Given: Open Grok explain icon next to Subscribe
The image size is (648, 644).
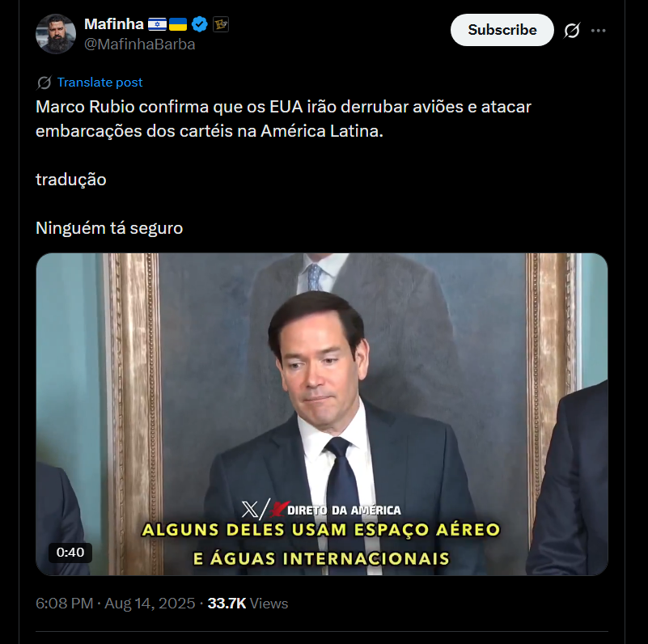Looking at the screenshot, I should point(572,30).
